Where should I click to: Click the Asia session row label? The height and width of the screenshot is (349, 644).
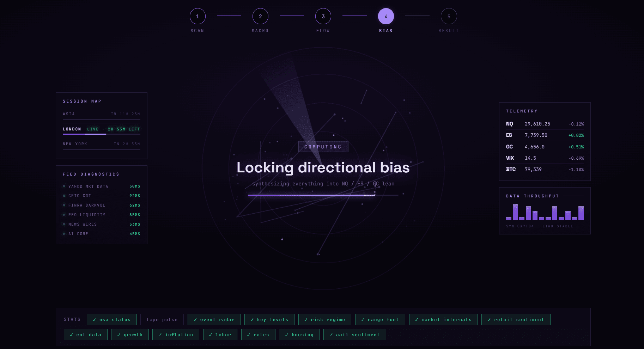coord(69,114)
